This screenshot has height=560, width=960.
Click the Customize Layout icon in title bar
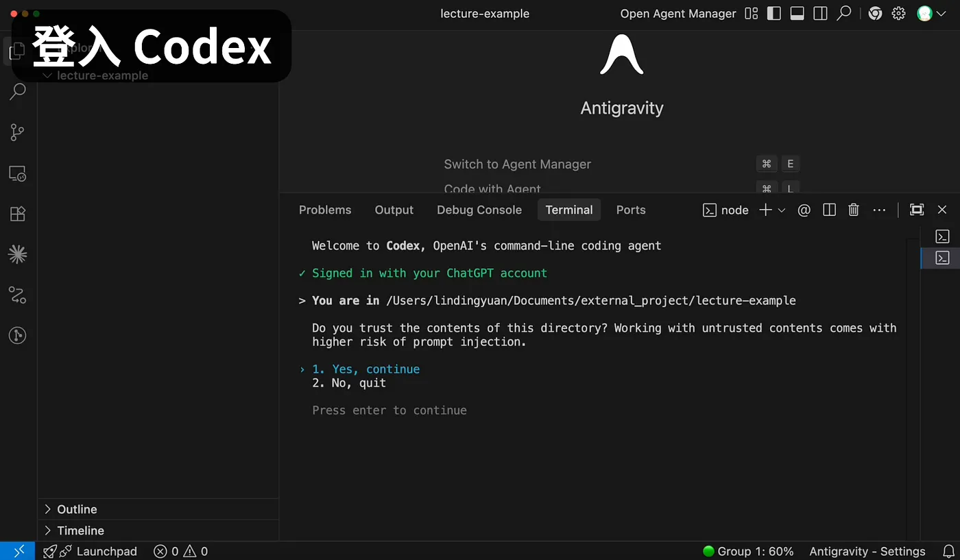(752, 14)
